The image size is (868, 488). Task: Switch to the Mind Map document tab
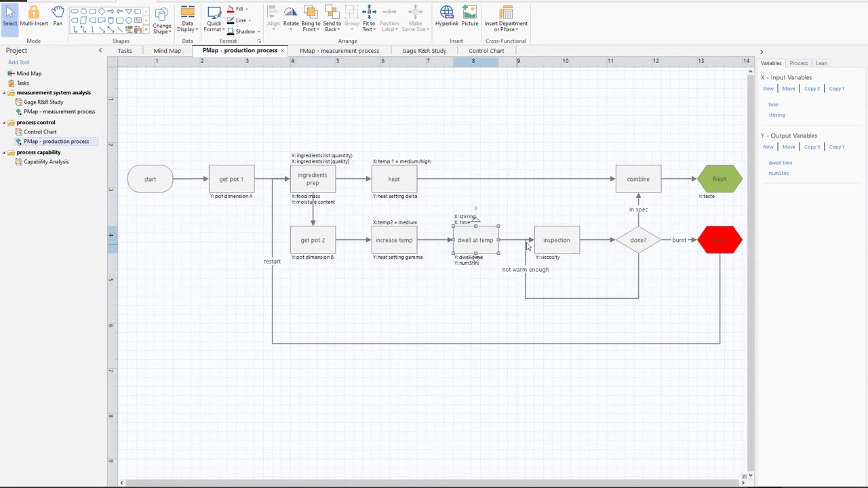pos(167,51)
